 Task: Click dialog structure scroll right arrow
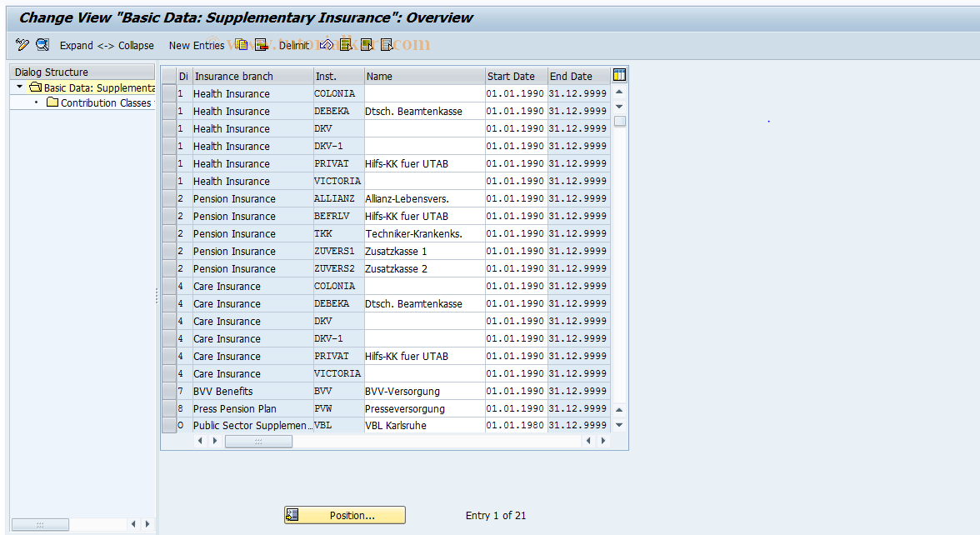[x=147, y=523]
